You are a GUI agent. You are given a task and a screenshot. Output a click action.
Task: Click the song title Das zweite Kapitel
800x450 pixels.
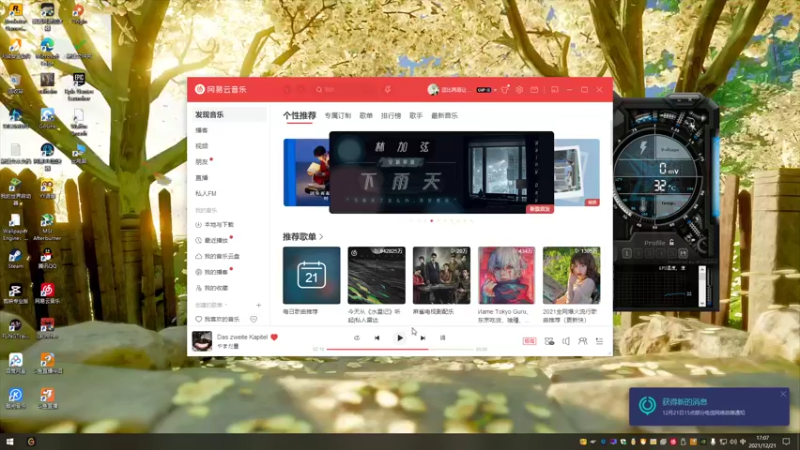click(x=242, y=337)
